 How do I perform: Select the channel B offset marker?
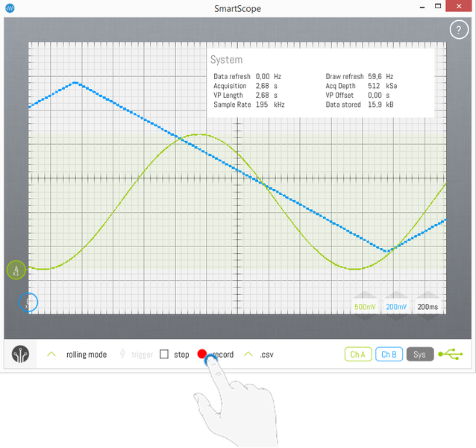pyautogui.click(x=28, y=302)
